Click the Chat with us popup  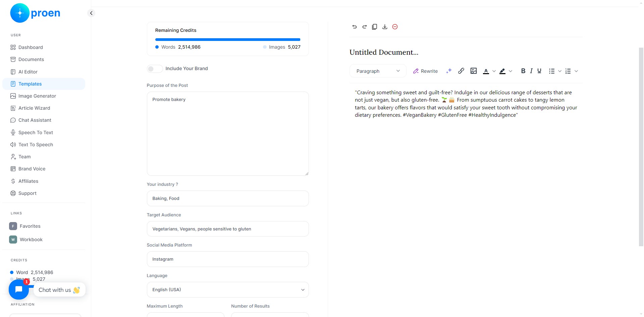[59, 290]
